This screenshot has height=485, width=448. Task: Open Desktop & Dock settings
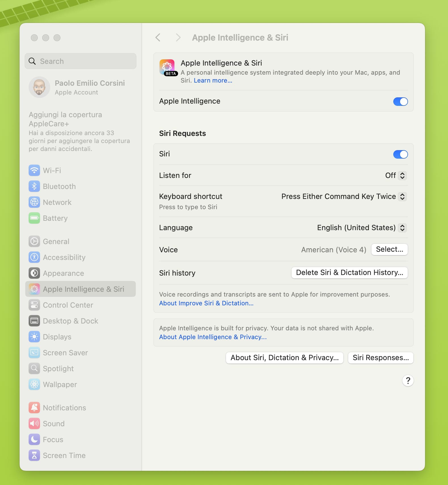[x=81, y=321]
